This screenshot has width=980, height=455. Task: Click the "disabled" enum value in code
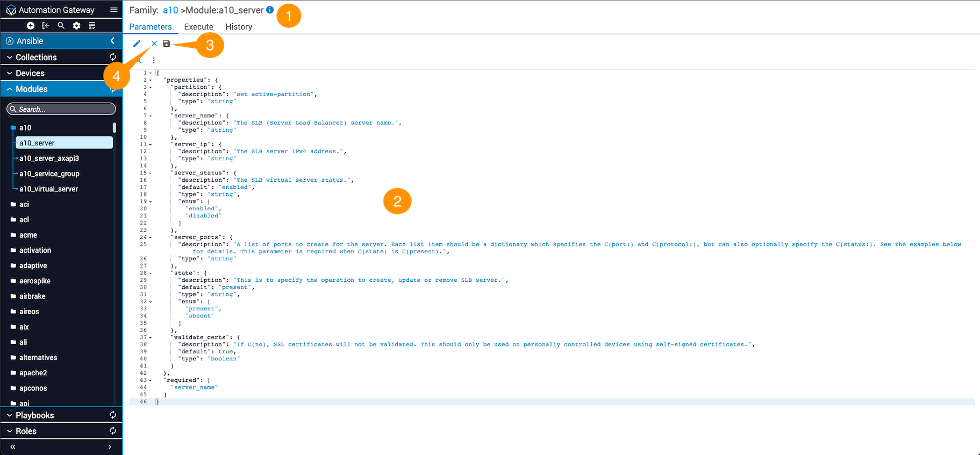[x=204, y=216]
